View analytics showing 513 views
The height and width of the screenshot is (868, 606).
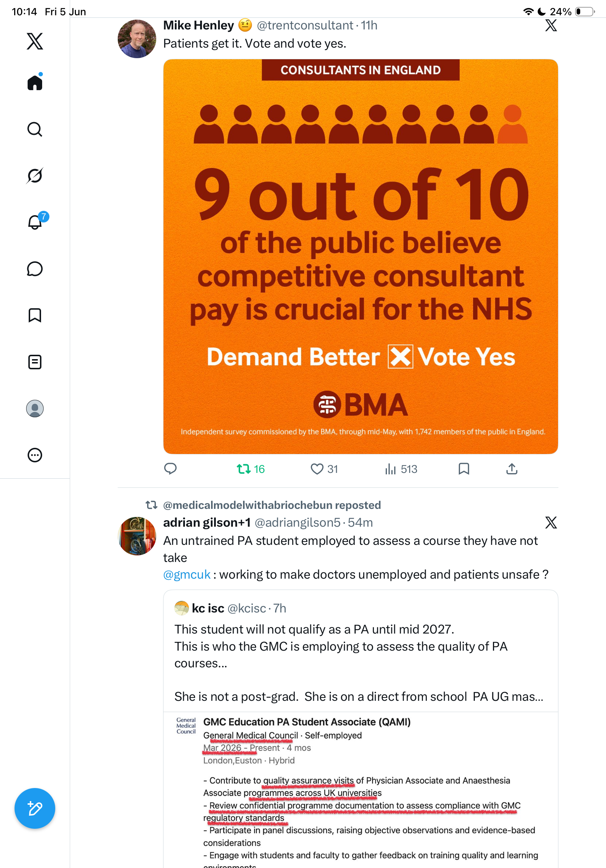[401, 469]
